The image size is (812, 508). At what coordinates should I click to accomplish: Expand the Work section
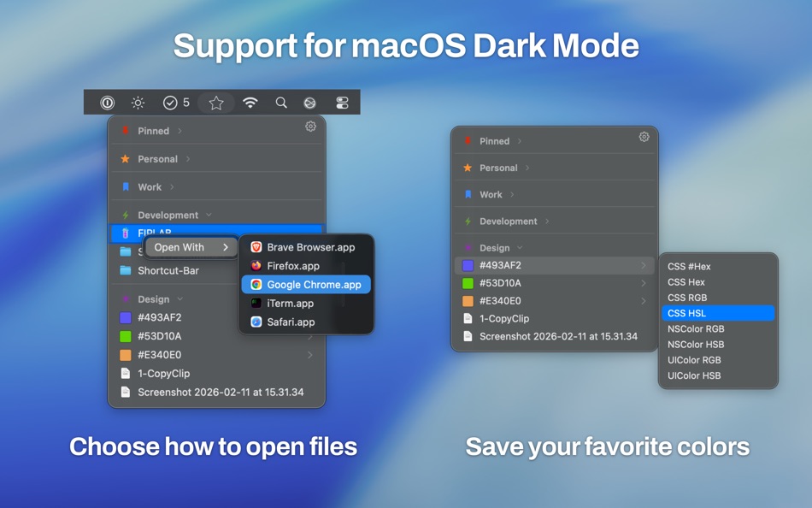(x=150, y=186)
